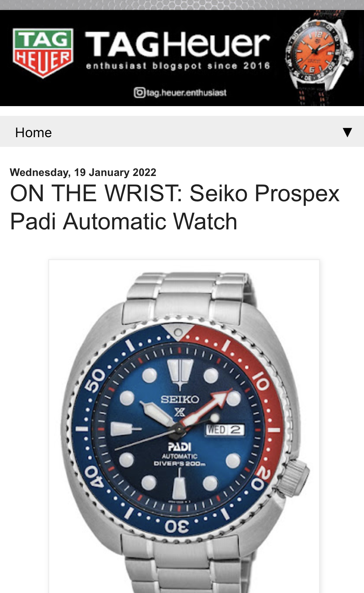The image size is (364, 593).
Task: Select the Home menu item
Action: tap(33, 133)
